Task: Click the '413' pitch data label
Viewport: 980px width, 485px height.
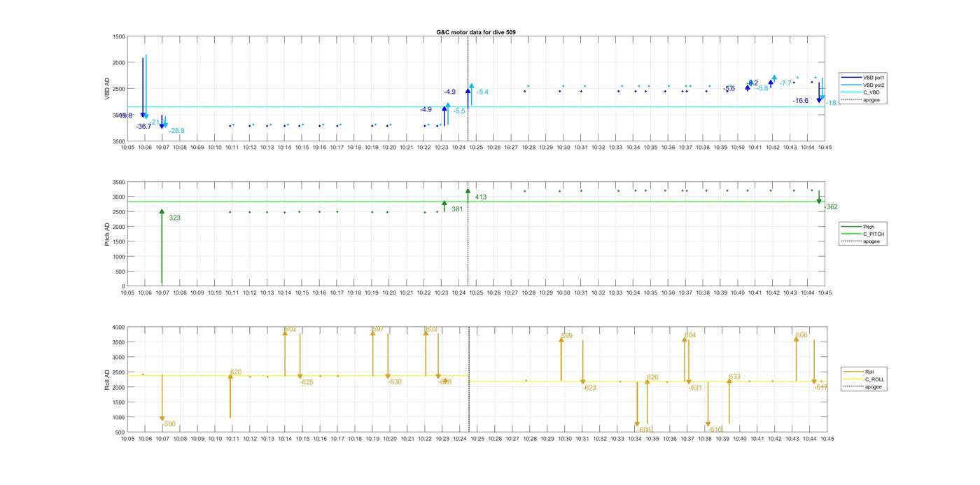Action: click(x=481, y=197)
